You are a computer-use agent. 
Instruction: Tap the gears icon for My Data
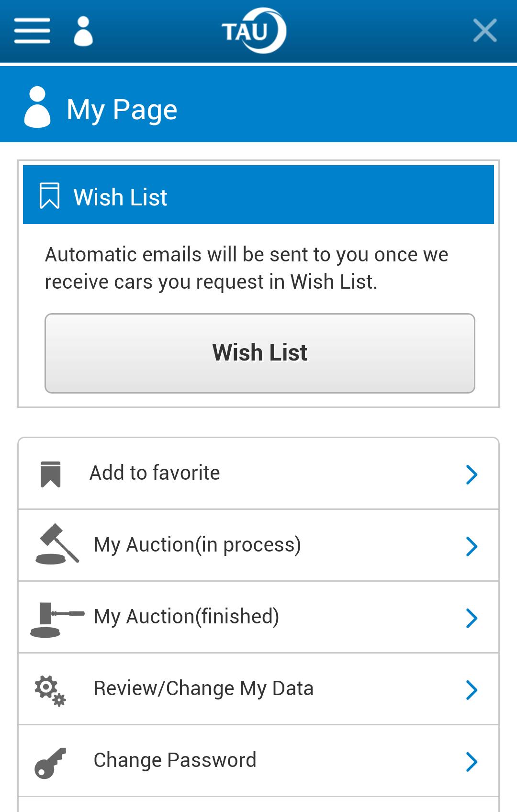[x=50, y=690]
